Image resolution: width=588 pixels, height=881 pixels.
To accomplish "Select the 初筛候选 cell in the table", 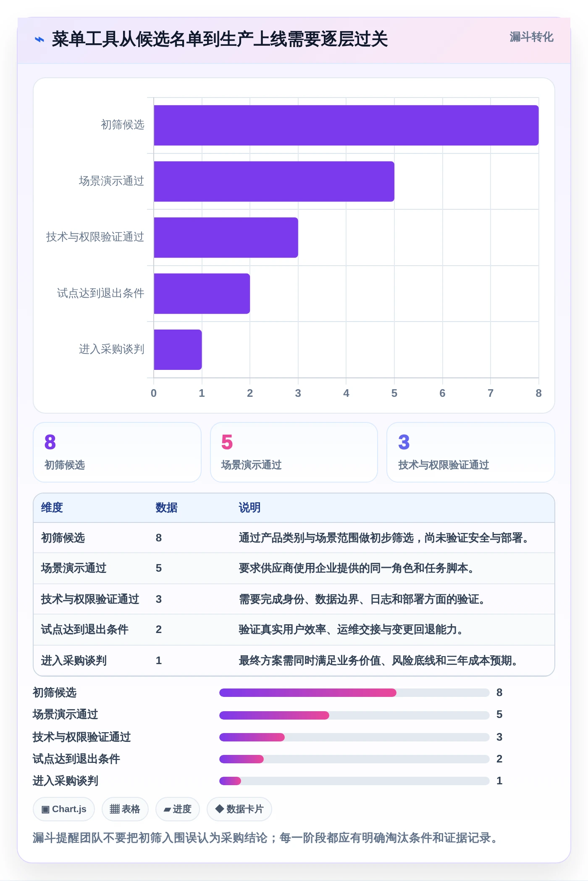I will [63, 538].
